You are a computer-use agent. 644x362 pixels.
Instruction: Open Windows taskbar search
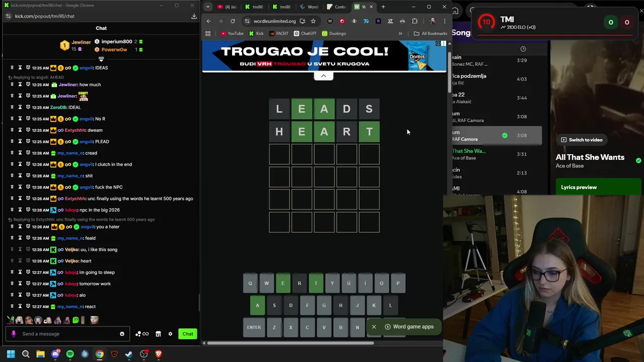pyautogui.click(x=26, y=354)
